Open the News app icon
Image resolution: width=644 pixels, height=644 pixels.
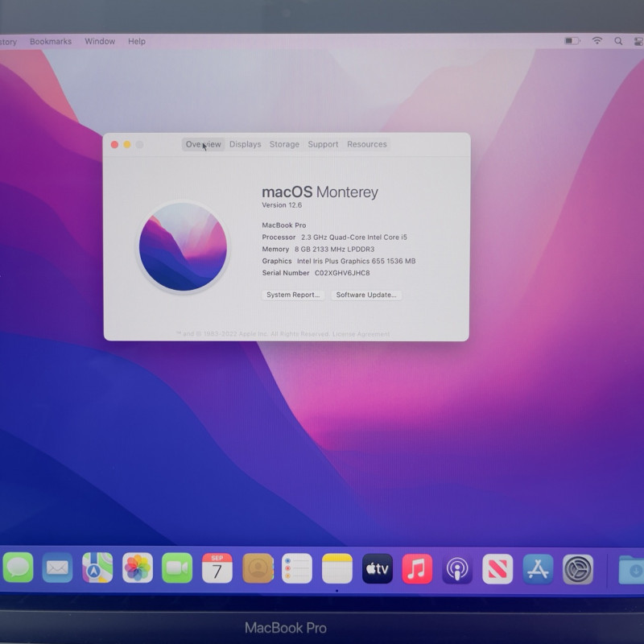[497, 569]
